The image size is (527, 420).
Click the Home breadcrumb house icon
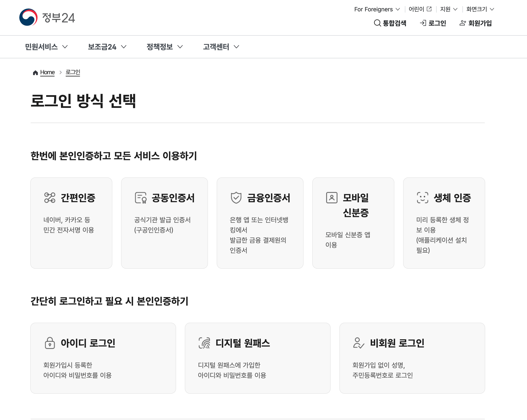(35, 73)
